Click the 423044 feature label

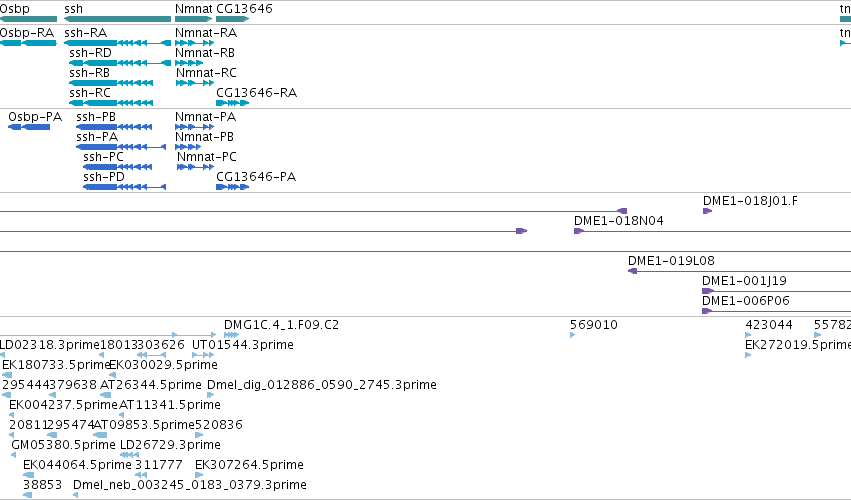(x=769, y=325)
